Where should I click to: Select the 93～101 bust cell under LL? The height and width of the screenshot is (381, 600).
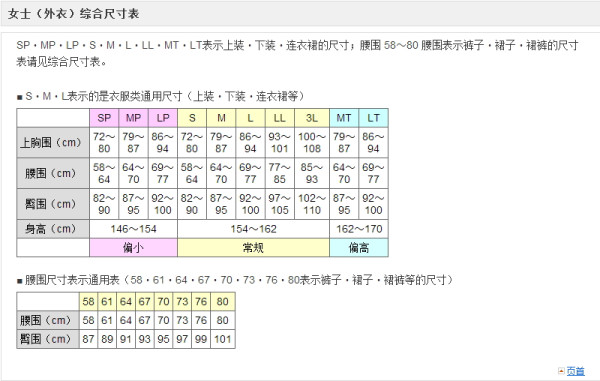(x=280, y=143)
